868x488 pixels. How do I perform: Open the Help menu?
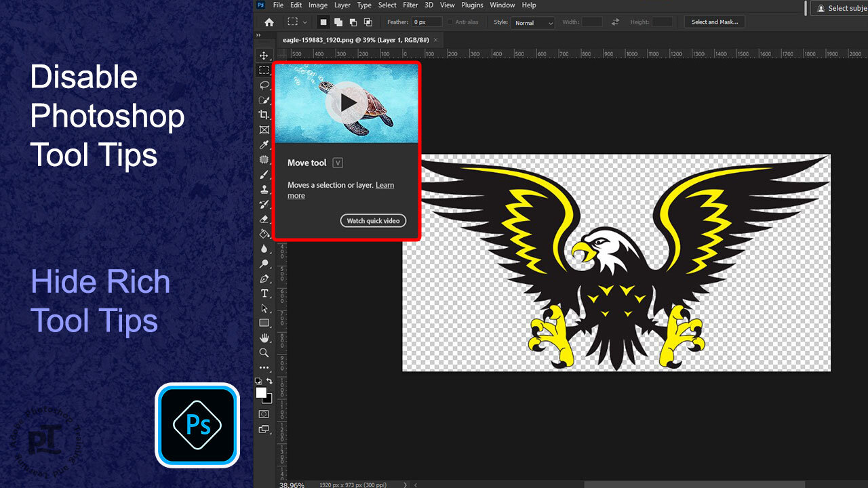pyautogui.click(x=529, y=5)
